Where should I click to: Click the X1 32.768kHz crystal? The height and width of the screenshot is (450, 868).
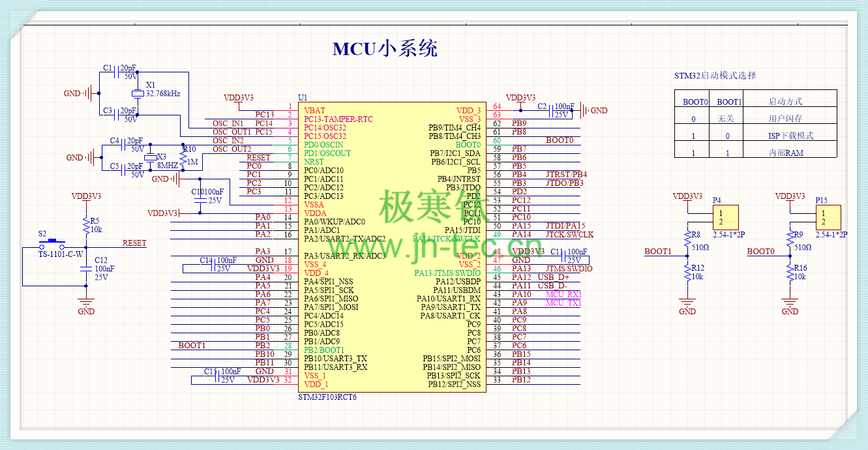(x=137, y=93)
